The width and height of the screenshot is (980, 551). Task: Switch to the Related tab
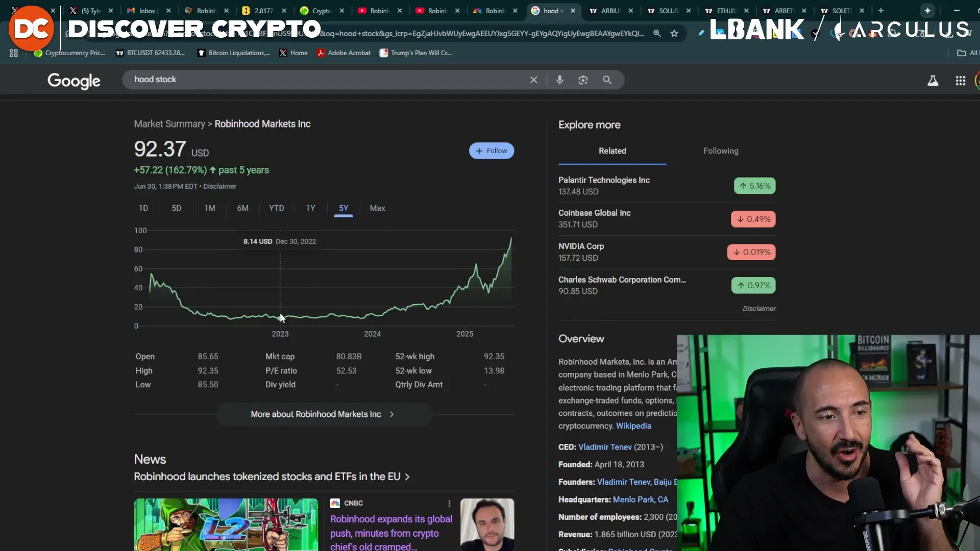[612, 151]
